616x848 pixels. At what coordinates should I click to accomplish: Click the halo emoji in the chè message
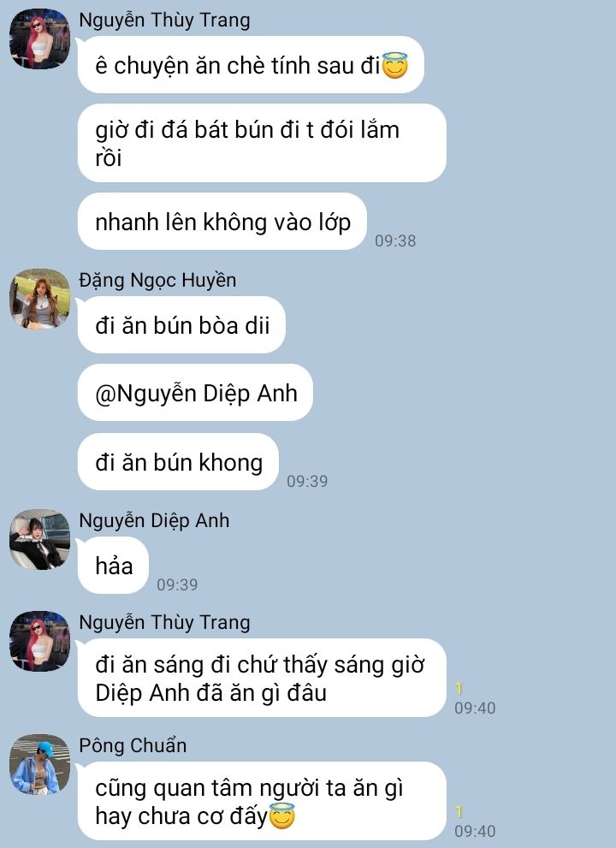coord(394,66)
